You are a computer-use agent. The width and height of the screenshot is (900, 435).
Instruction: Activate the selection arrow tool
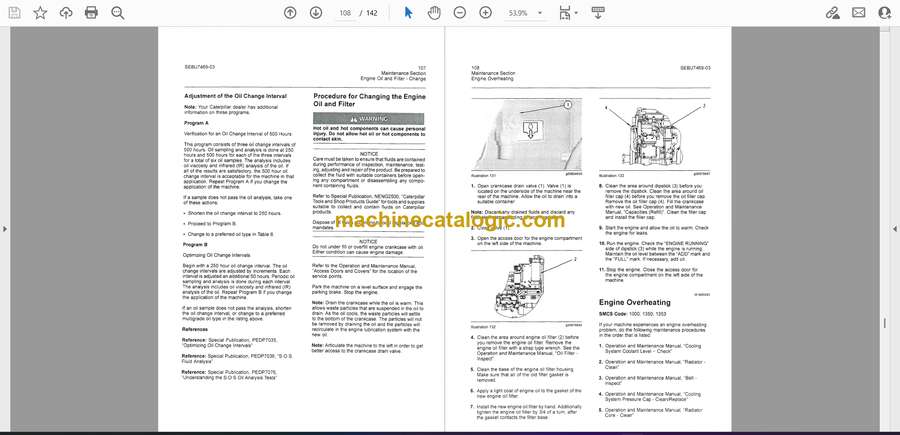tap(408, 13)
